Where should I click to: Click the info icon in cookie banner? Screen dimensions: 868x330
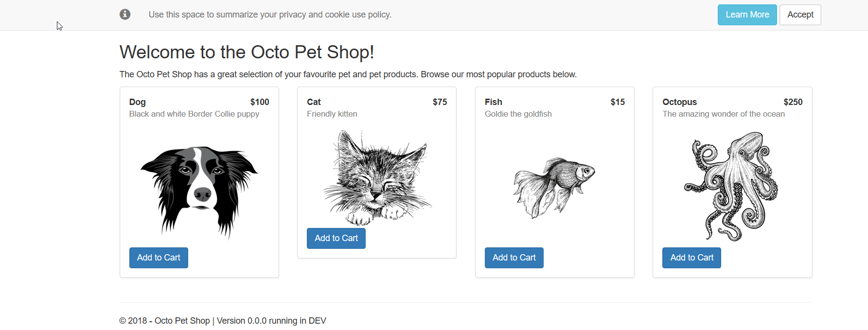coord(125,15)
